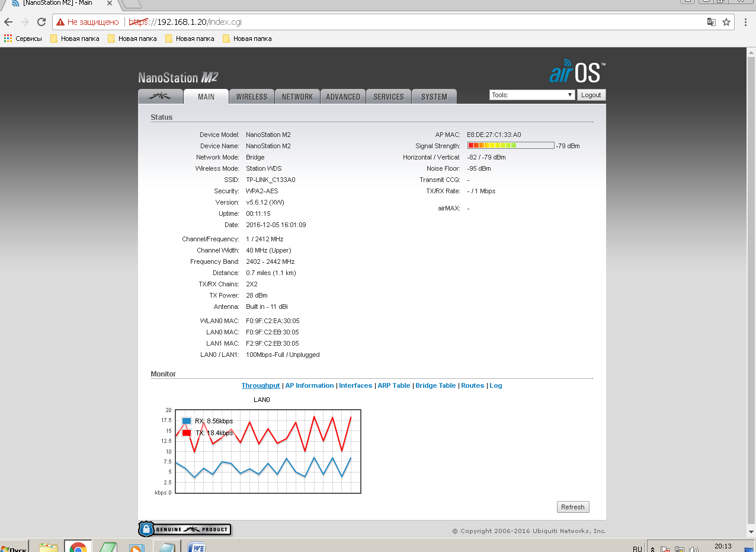This screenshot has width=756, height=552.
Task: Show the Bridge Table link
Action: (x=435, y=385)
